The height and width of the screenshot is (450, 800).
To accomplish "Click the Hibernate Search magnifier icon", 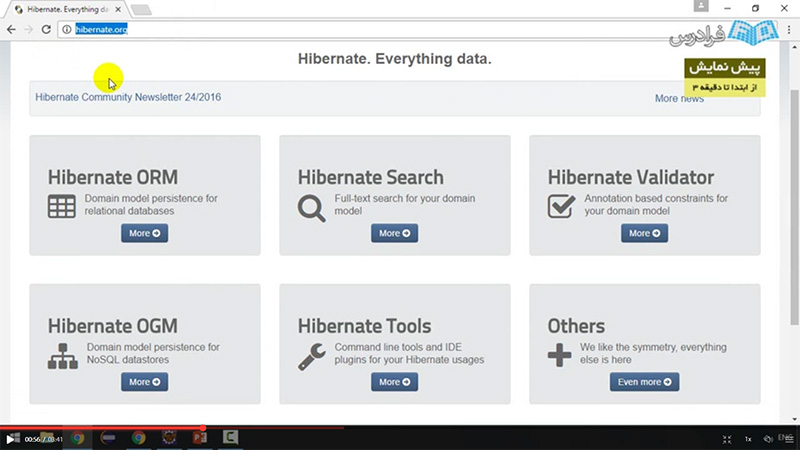I will coord(311,207).
